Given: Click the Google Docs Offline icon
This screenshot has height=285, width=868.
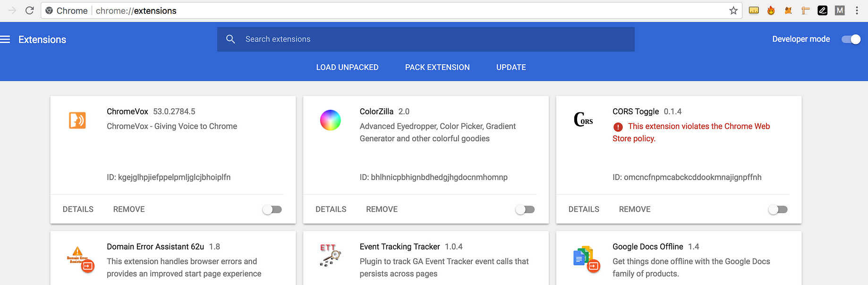Looking at the screenshot, I should click(586, 259).
